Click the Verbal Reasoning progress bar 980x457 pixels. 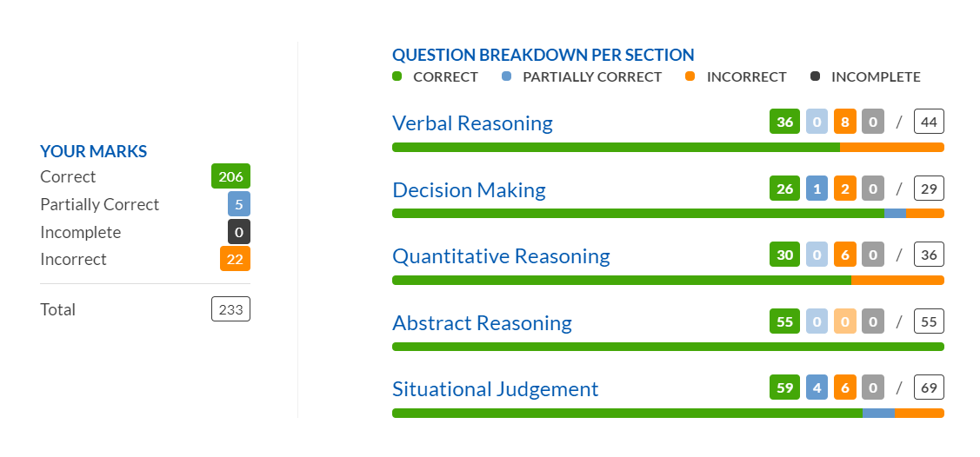(x=668, y=148)
